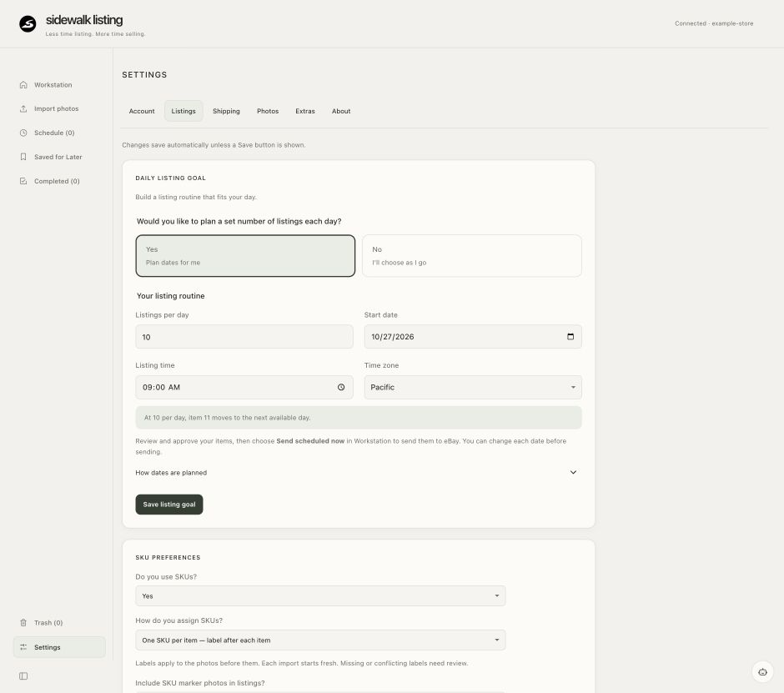Screen dimensions: 784x693
Task: Click the Sidewalk Listing logo icon
Action: pos(28,23)
